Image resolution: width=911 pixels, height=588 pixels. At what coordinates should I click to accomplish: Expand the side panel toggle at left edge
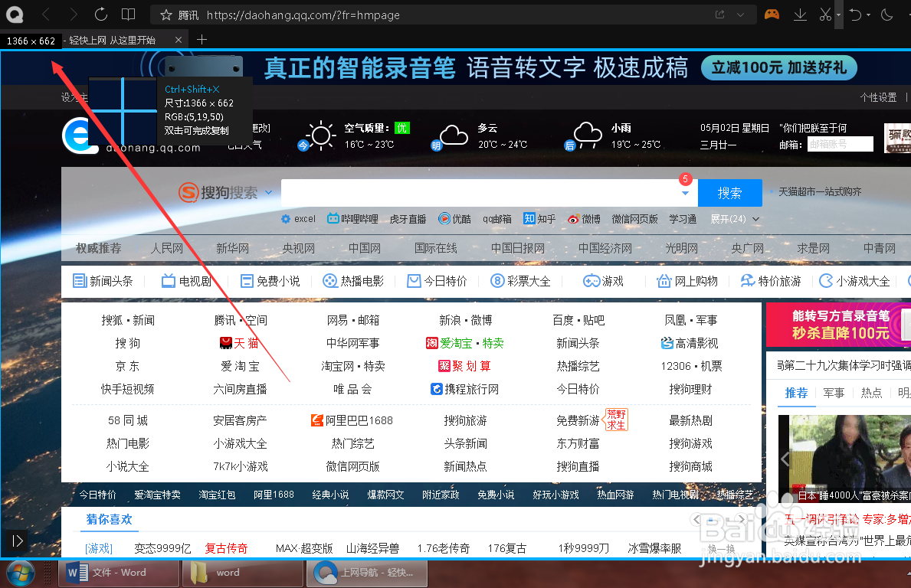coord(18,541)
